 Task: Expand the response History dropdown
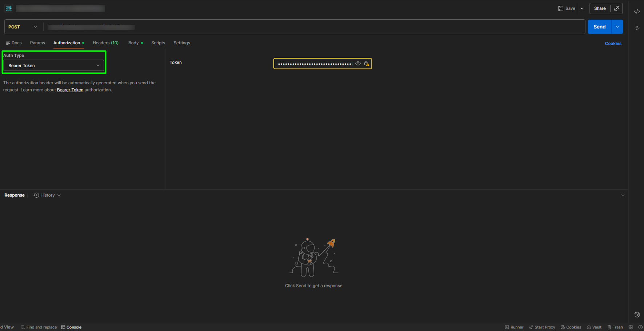[x=47, y=195]
